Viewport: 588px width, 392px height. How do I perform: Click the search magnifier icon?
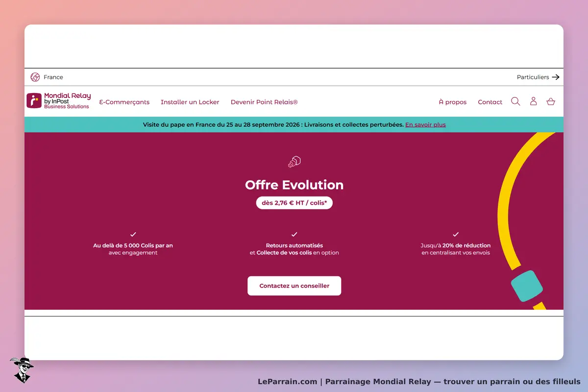point(515,101)
